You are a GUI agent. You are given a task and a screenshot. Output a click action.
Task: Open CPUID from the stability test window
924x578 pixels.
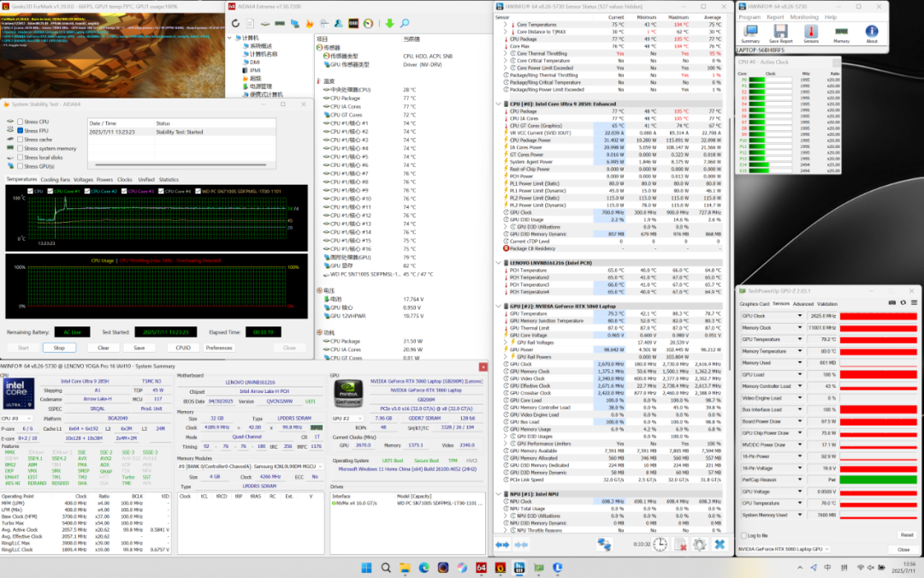[x=183, y=348]
